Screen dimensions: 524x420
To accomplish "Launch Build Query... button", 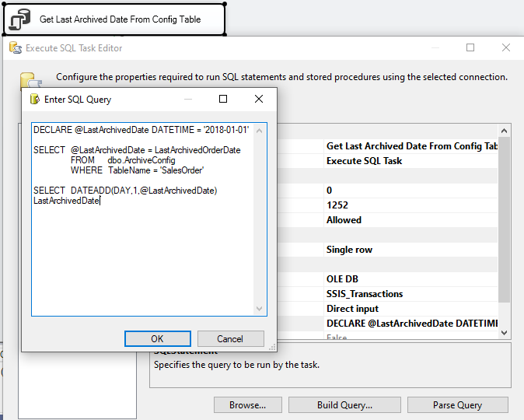I will tap(344, 405).
